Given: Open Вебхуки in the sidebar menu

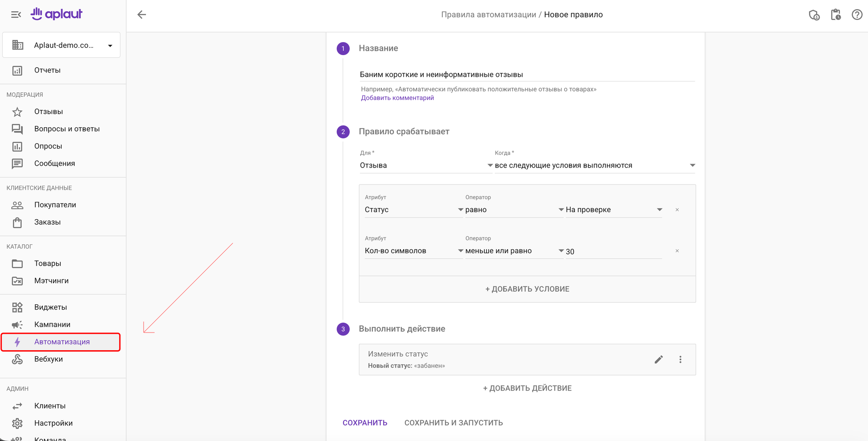Looking at the screenshot, I should tap(49, 359).
